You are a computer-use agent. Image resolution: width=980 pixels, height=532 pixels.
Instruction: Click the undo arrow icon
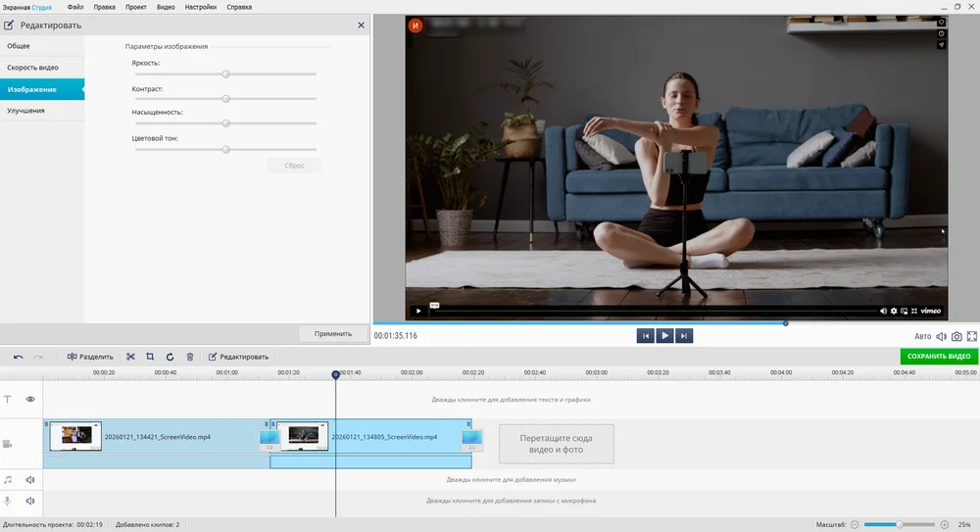pos(18,357)
